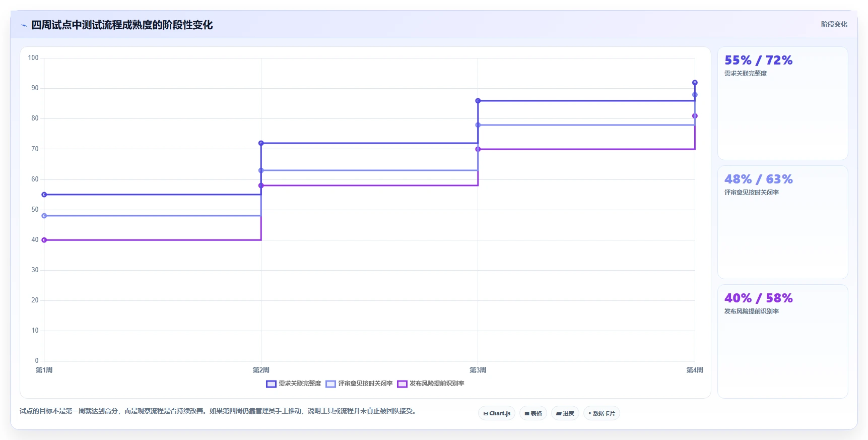Click the 阶段变化 tag in header
The width and height of the screenshot is (868, 440).
click(x=834, y=24)
